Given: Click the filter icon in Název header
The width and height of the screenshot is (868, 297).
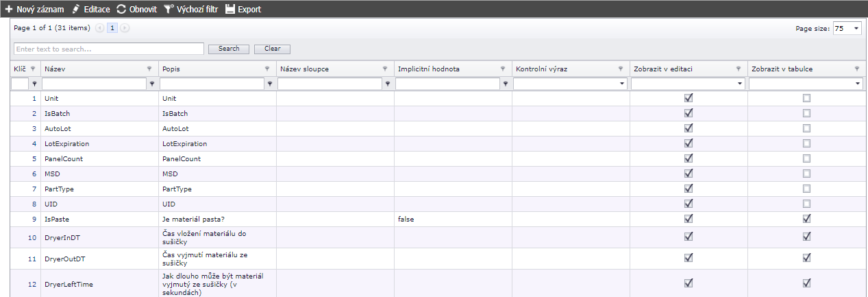Looking at the screenshot, I should [x=149, y=69].
